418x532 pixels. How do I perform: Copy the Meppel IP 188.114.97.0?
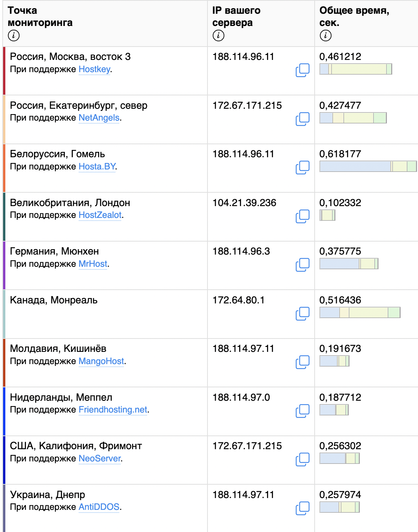pyautogui.click(x=302, y=411)
